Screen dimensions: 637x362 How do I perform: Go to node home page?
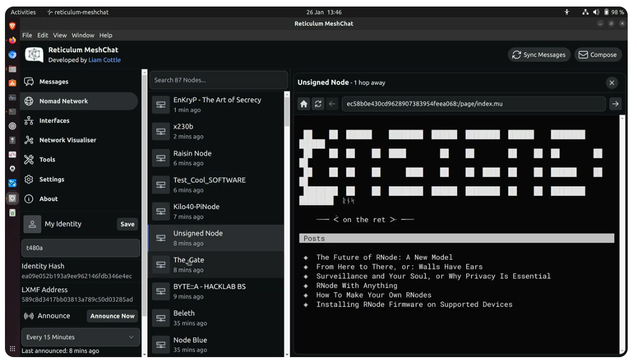click(304, 104)
